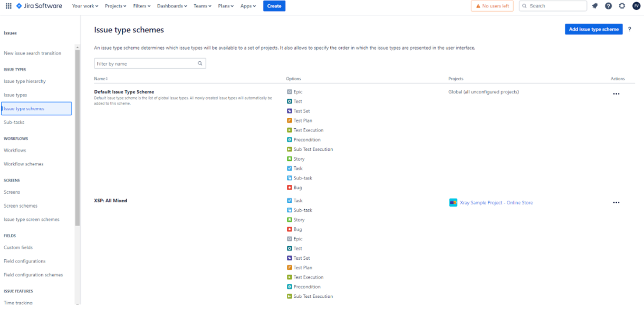Screen dimensions: 644x318
Task: Click the Story issue type icon
Action: (289, 158)
